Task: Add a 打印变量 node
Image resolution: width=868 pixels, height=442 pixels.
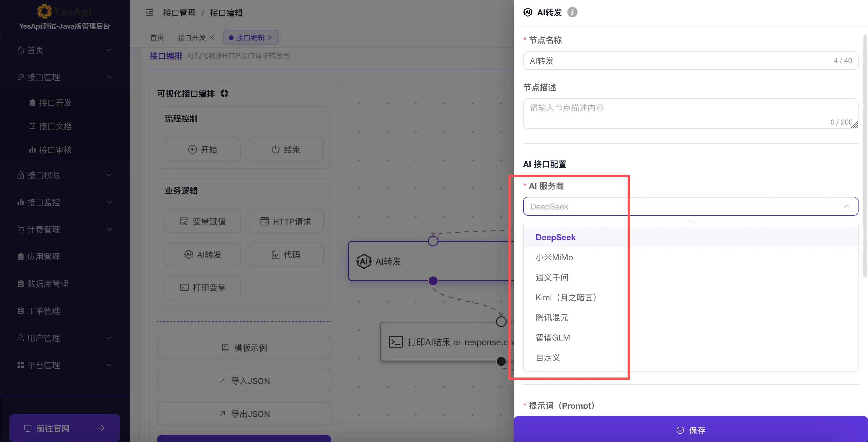Action: click(203, 287)
